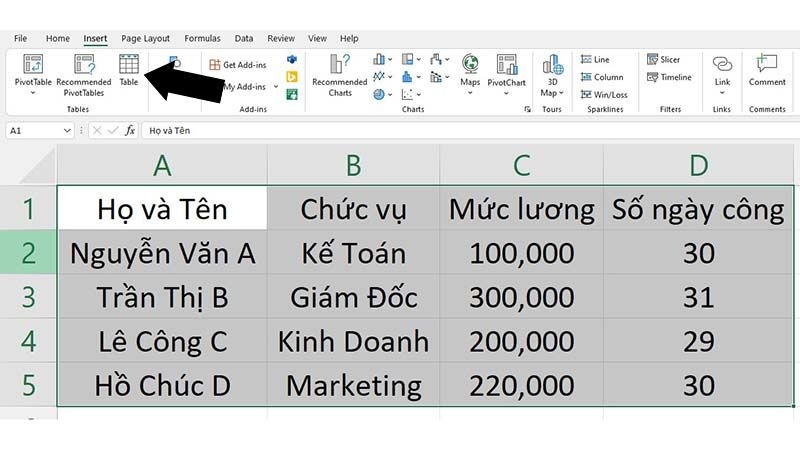Switch to the Page Layout tab
This screenshot has height=450, width=800.
[145, 38]
